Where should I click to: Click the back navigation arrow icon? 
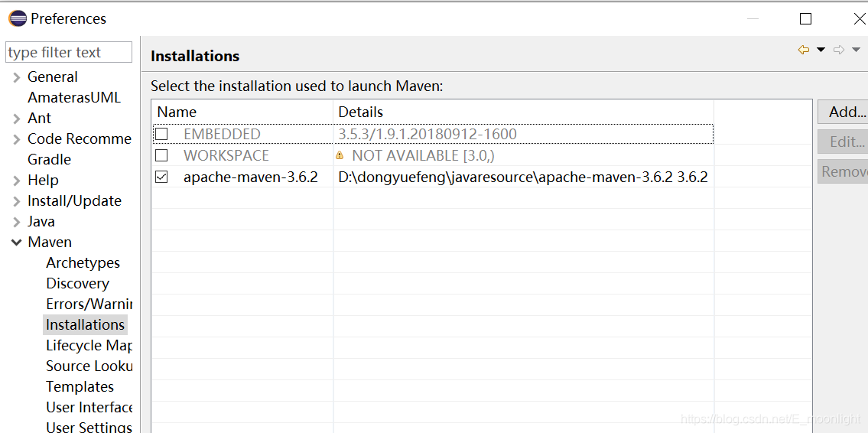click(803, 50)
